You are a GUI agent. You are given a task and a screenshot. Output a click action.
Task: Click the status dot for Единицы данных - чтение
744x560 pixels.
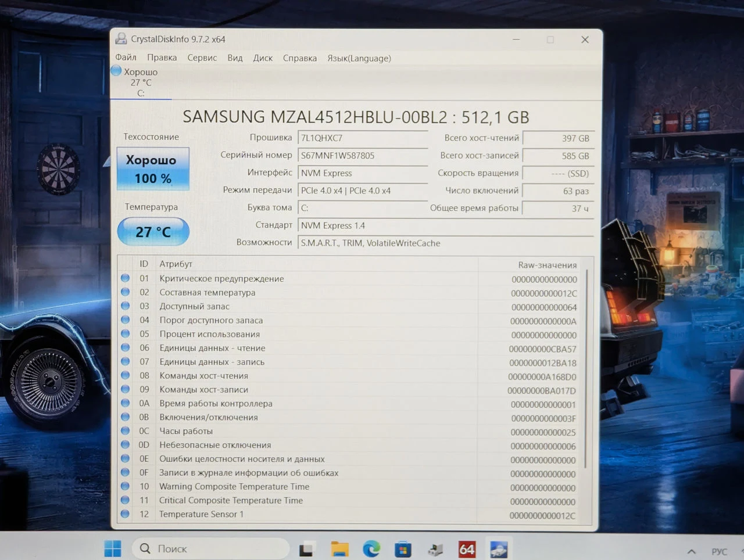[x=125, y=347]
